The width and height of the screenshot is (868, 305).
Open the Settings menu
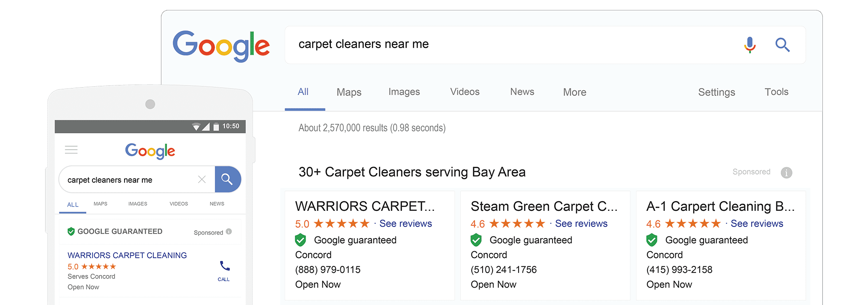[717, 92]
